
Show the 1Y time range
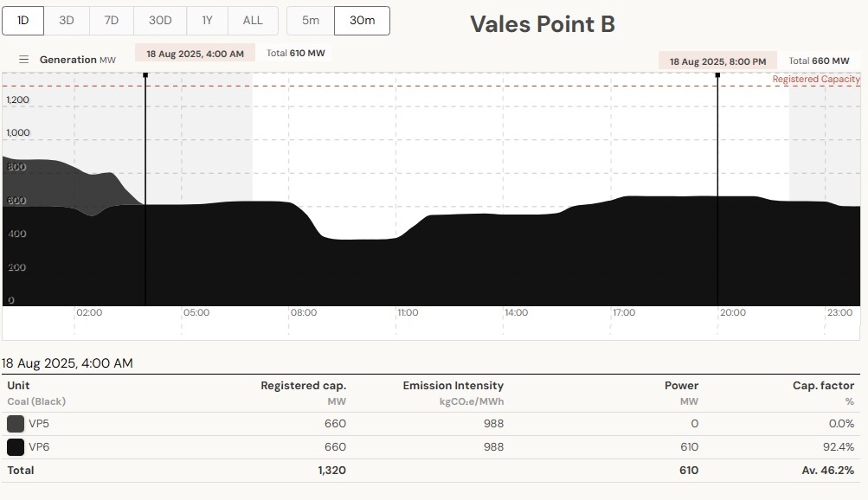pyautogui.click(x=208, y=21)
